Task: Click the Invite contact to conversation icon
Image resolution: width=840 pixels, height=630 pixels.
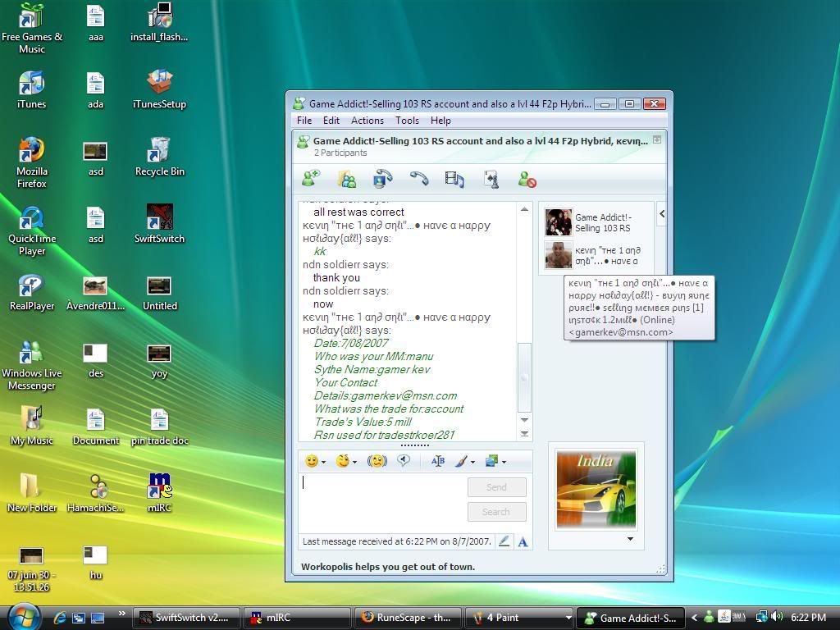Action: click(x=311, y=178)
